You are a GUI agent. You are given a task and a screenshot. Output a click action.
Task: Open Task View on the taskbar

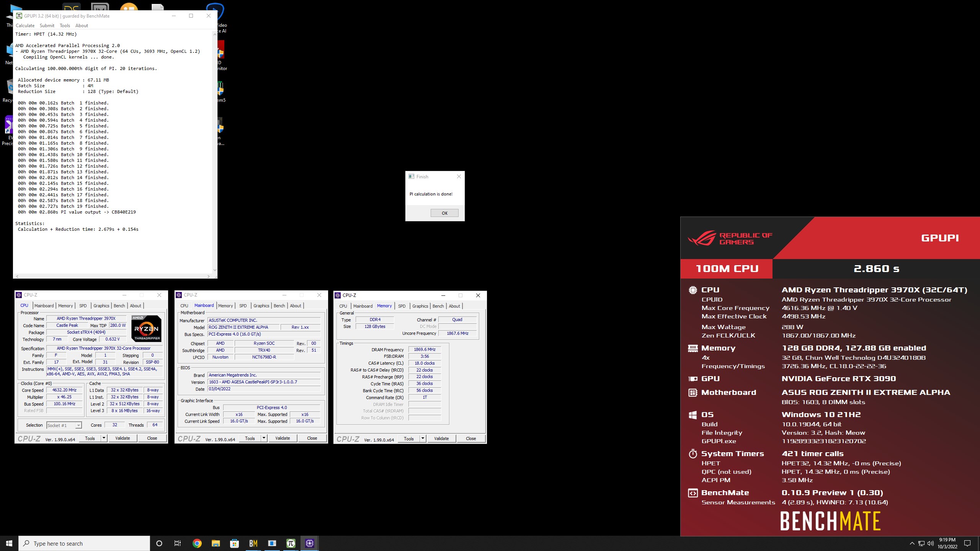pos(178,543)
